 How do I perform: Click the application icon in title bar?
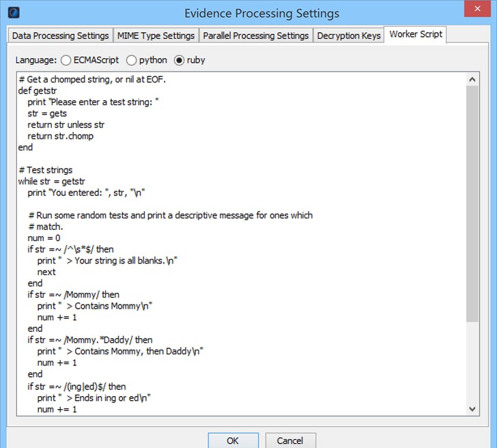click(14, 13)
